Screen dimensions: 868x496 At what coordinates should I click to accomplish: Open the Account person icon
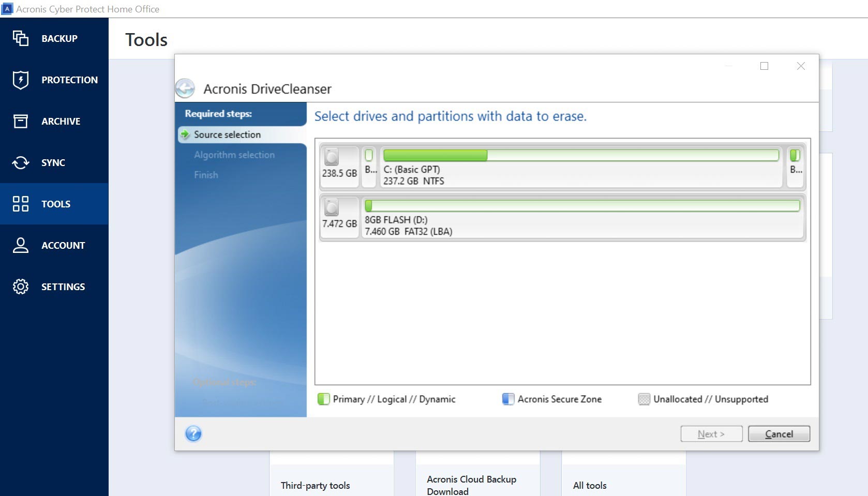pyautogui.click(x=21, y=245)
